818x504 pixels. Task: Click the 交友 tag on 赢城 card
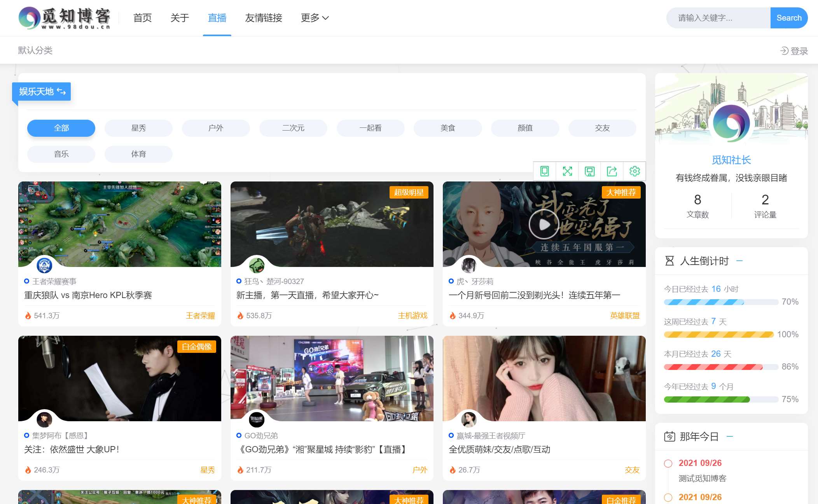pyautogui.click(x=632, y=470)
